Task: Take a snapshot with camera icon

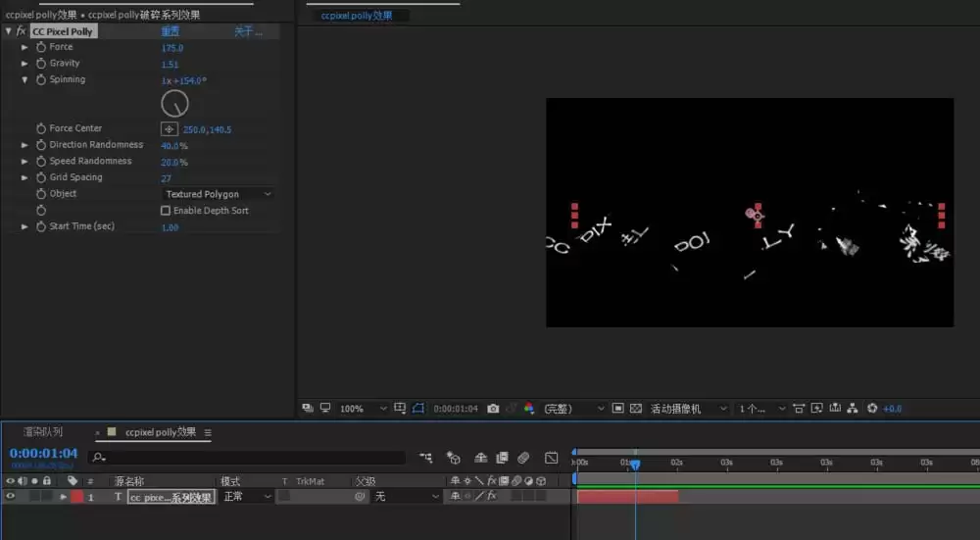Action: (493, 408)
